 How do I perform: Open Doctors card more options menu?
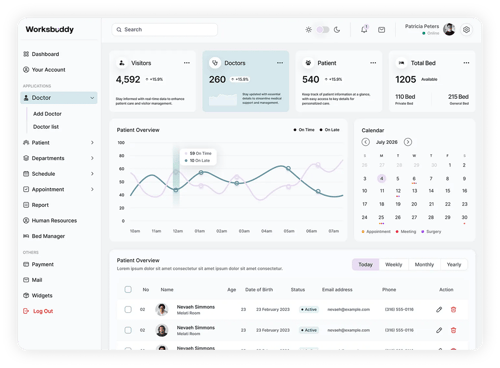coord(280,63)
